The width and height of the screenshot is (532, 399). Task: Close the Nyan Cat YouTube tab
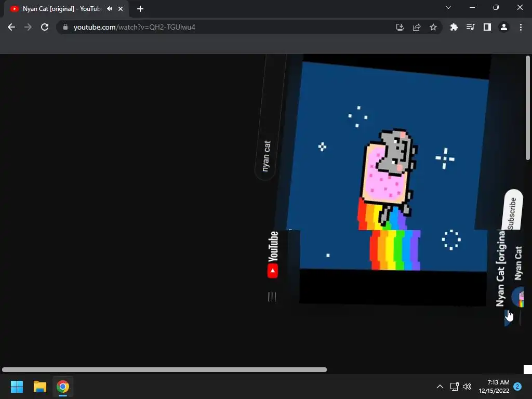(121, 9)
